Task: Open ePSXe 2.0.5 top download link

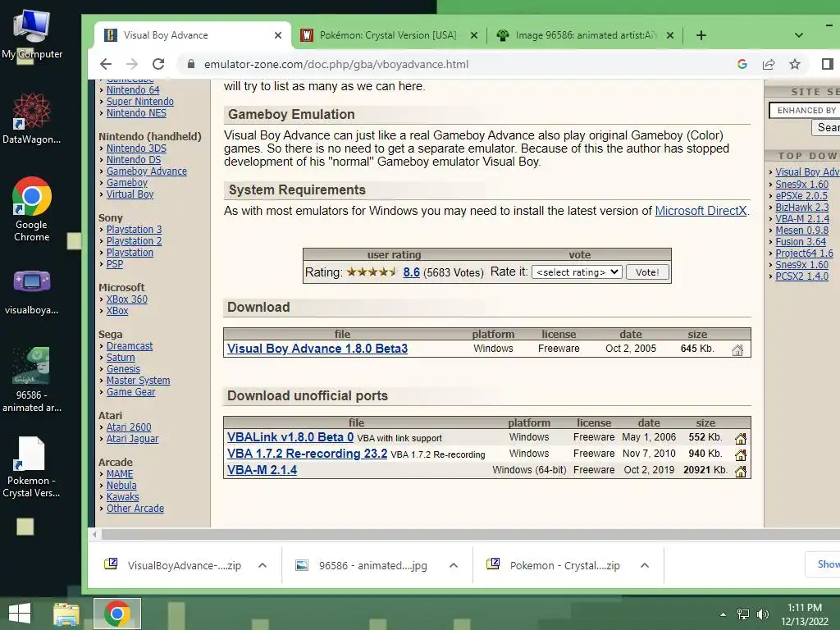Action: point(801,195)
